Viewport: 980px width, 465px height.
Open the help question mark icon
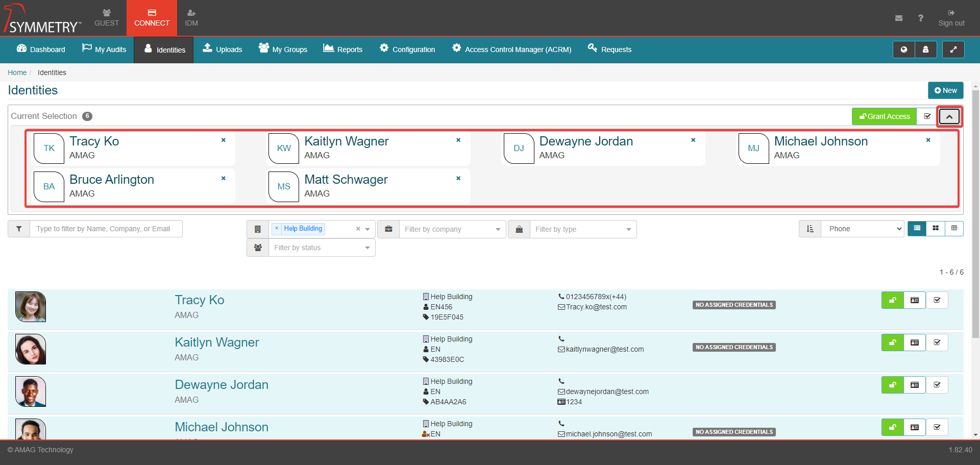pyautogui.click(x=920, y=18)
